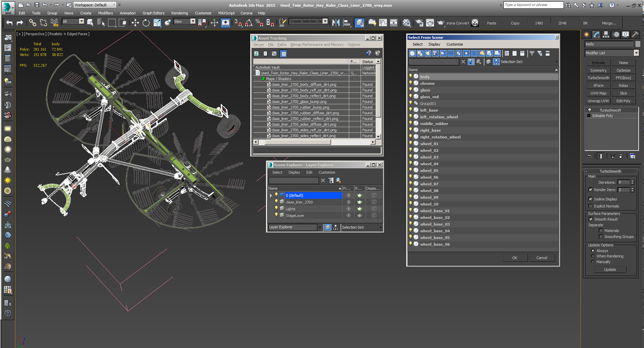This screenshot has height=348, width=644.
Task: Toggle visibility bulb of chrome object
Action: click(410, 83)
